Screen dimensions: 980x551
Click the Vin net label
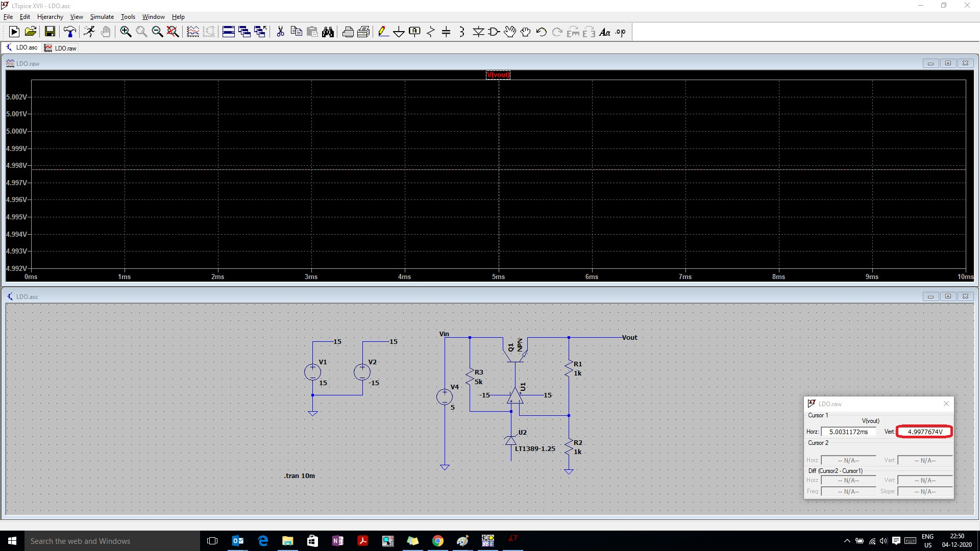coord(444,334)
